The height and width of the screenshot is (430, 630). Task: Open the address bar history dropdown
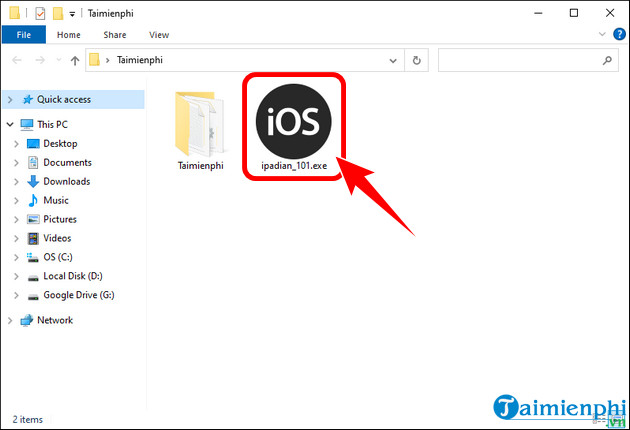(x=393, y=61)
